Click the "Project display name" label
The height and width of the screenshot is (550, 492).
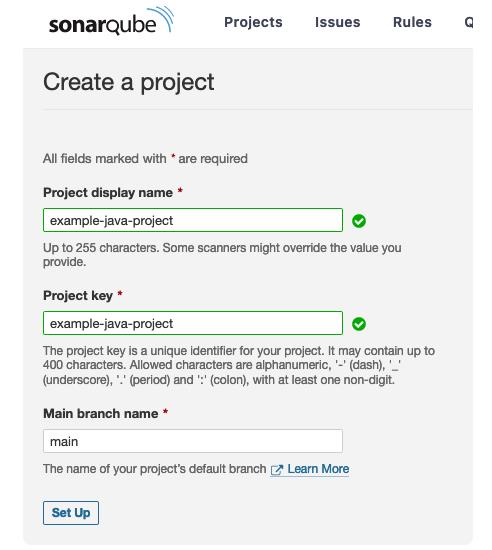tap(108, 193)
